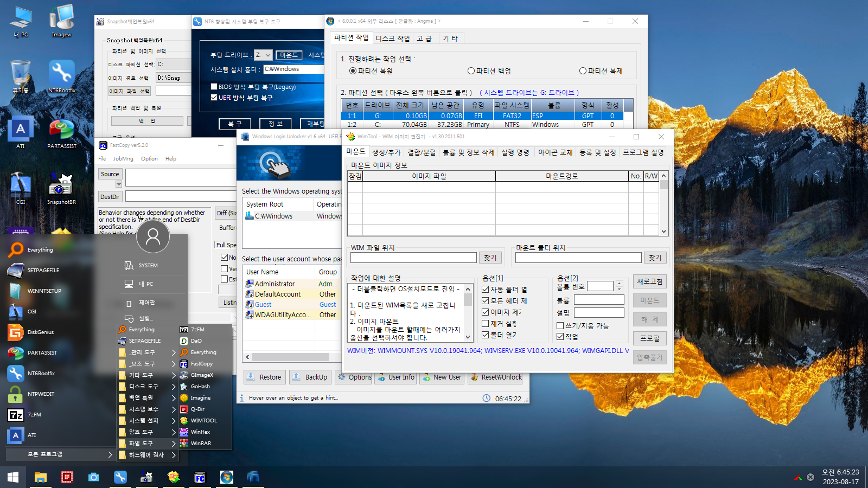Open the Imagew desktop icon
This screenshot has width=868, height=488.
point(61,22)
